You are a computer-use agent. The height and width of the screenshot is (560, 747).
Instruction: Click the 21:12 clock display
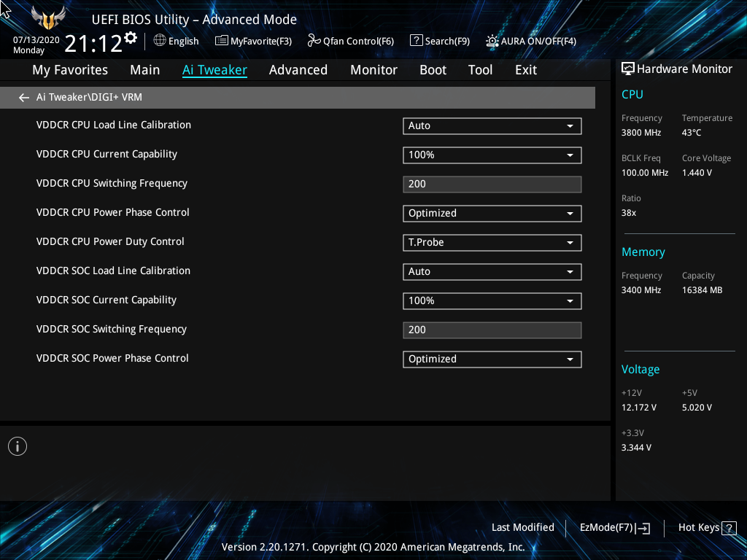pos(93,44)
